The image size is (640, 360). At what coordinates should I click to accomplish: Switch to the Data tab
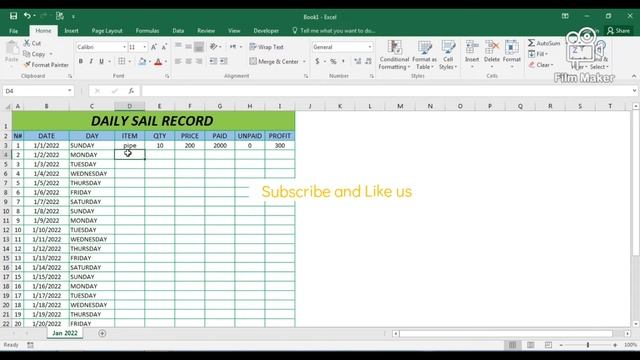178,31
